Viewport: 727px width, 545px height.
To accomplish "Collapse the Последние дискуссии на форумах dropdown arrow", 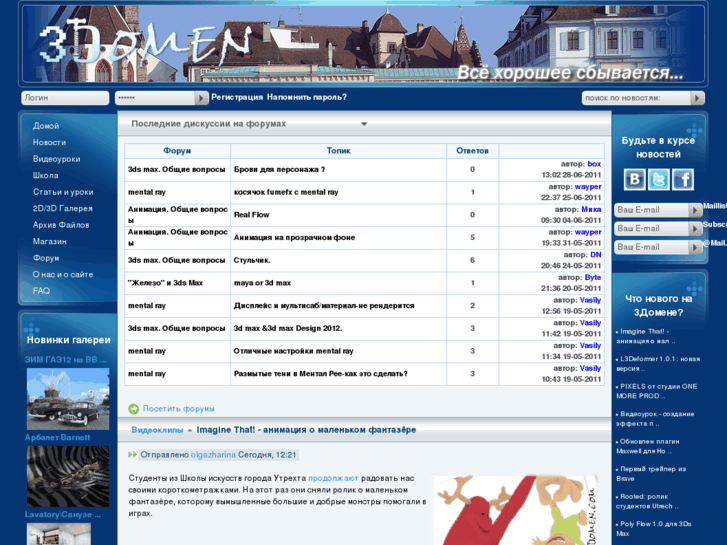I will 364,124.
